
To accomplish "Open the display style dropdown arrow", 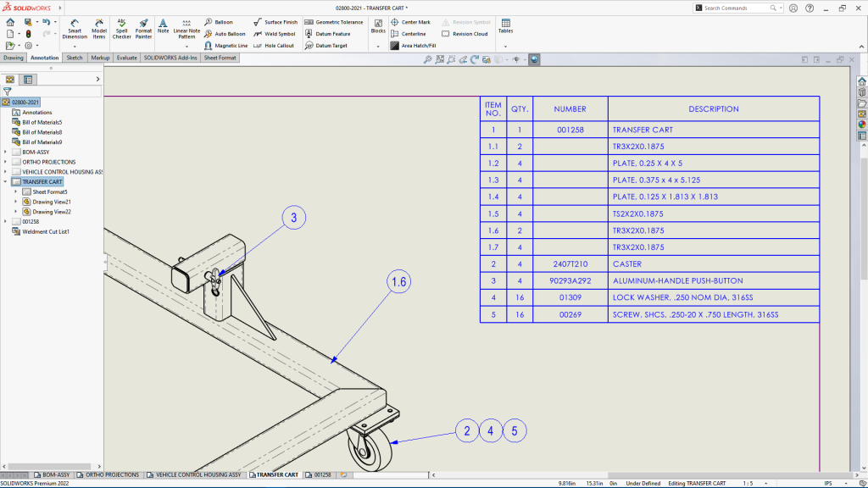I will 506,59.
